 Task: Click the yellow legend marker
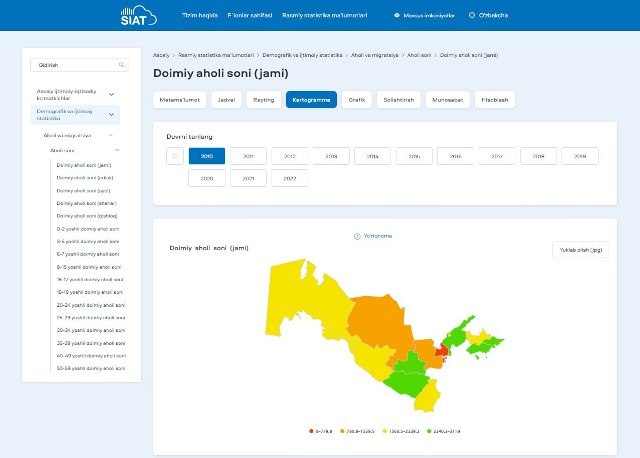pyautogui.click(x=384, y=431)
